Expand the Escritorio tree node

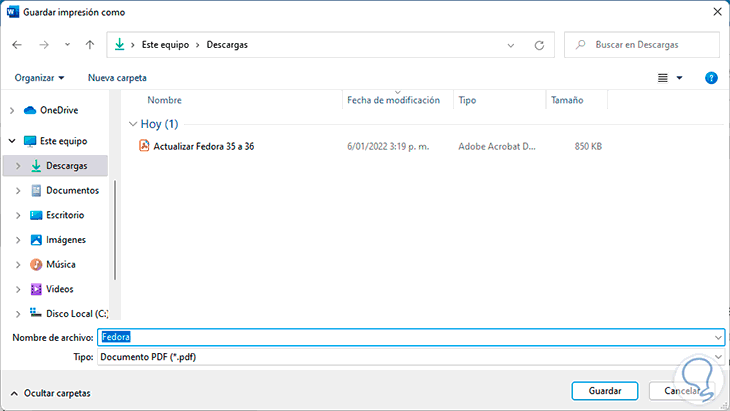click(x=18, y=215)
